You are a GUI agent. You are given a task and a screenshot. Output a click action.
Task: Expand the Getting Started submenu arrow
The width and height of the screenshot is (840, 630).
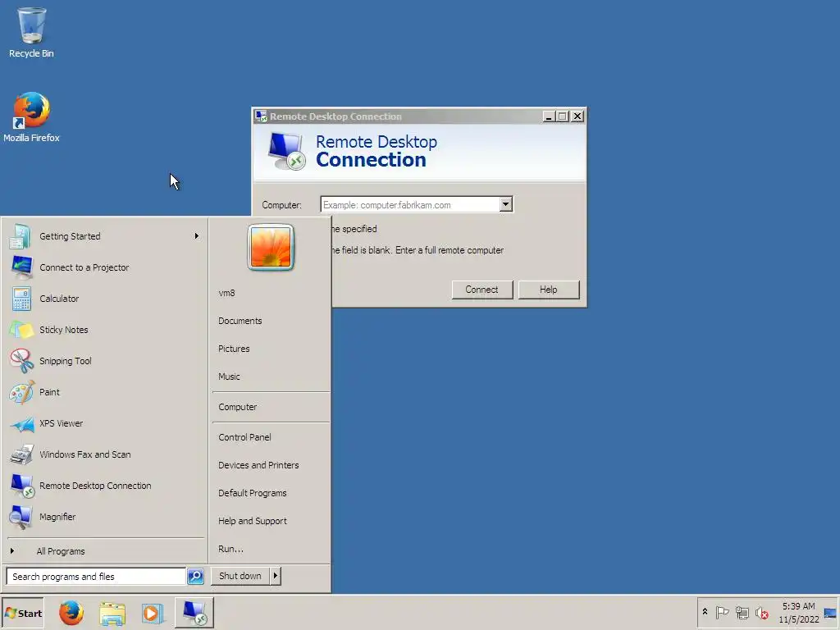(197, 235)
